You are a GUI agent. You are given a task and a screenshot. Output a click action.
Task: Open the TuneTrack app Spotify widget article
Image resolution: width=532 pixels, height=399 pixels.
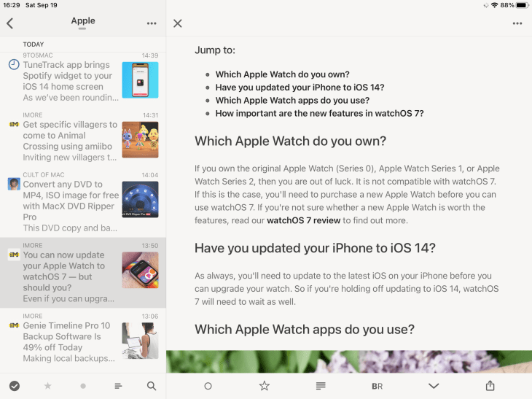83,78
